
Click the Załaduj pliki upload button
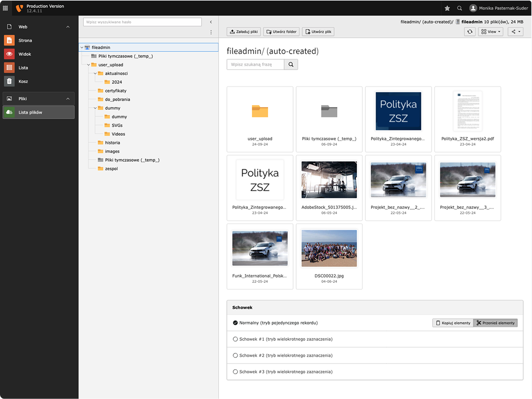[244, 32]
